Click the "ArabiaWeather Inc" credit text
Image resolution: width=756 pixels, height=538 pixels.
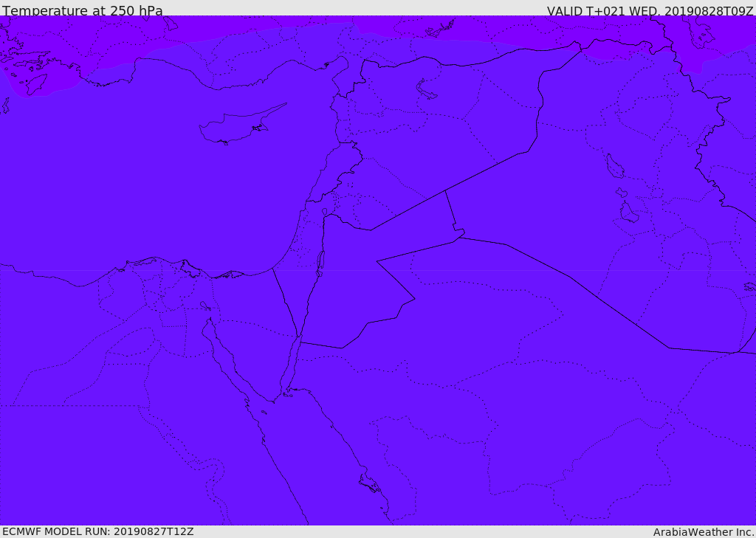[704, 532]
